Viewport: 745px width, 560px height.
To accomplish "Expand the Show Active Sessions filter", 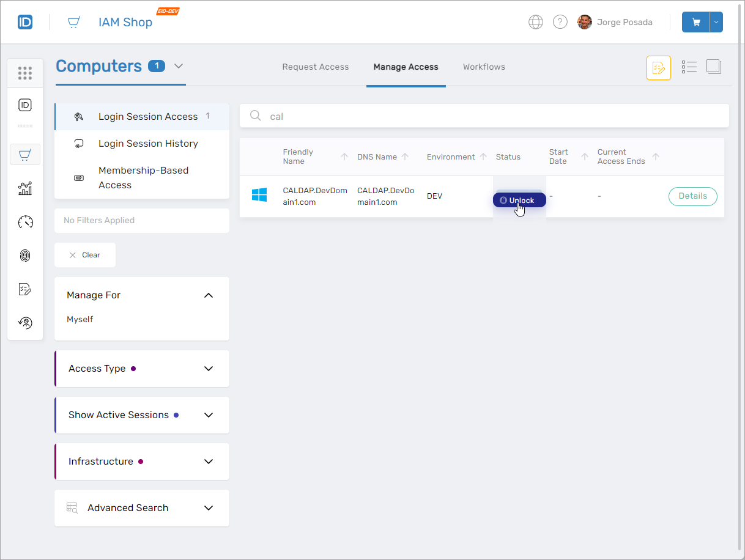I will tap(208, 415).
